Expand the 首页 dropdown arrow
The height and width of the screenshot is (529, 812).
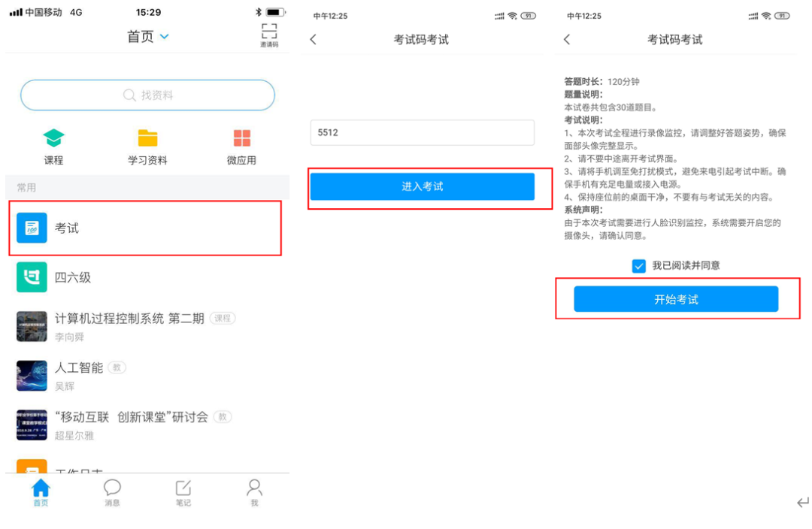(165, 37)
